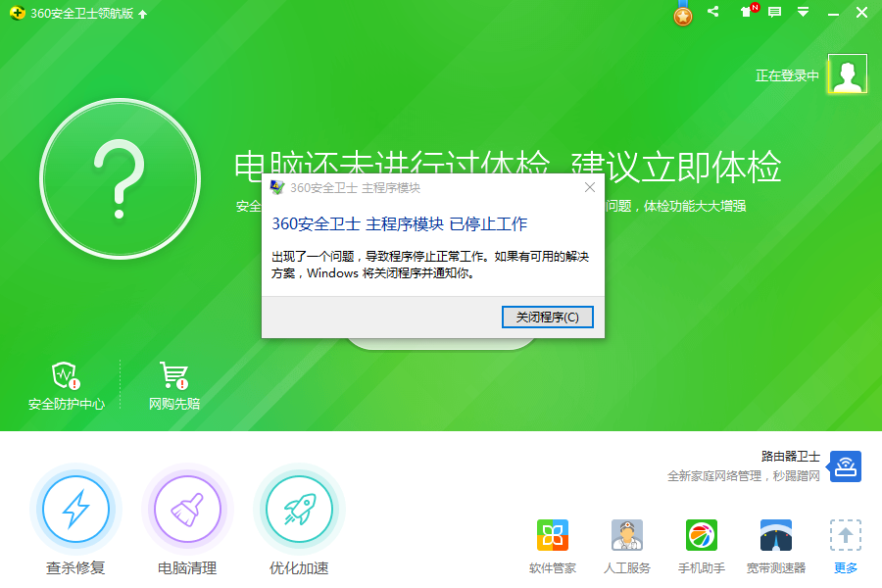Click the 360安全卫士领航版 title text

tap(81, 14)
